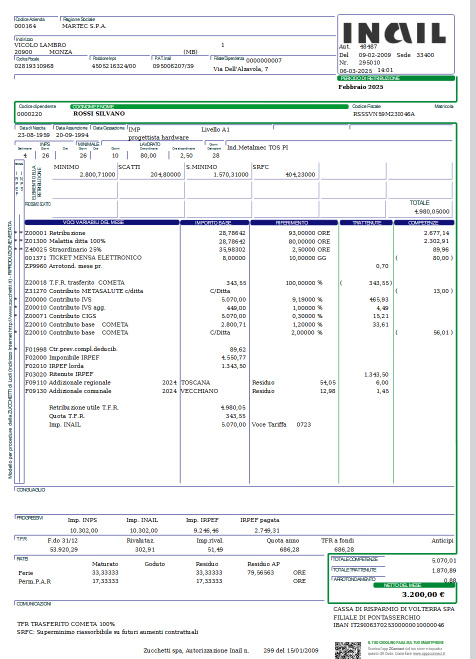Click the green COGNOME E NOME bar

209,107
